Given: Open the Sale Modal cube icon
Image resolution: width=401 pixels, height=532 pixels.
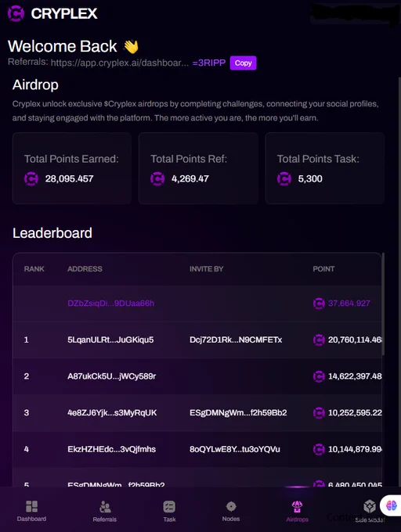Looking at the screenshot, I should 370,506.
